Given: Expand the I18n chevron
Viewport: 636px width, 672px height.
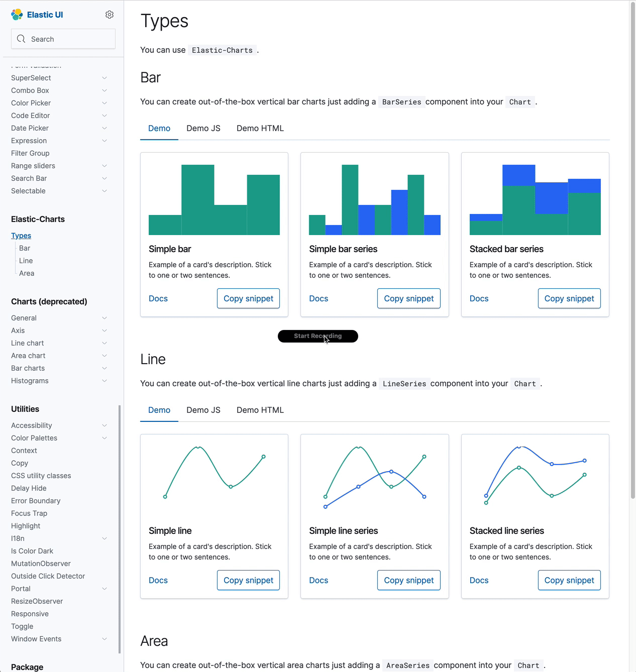Looking at the screenshot, I should click(104, 538).
